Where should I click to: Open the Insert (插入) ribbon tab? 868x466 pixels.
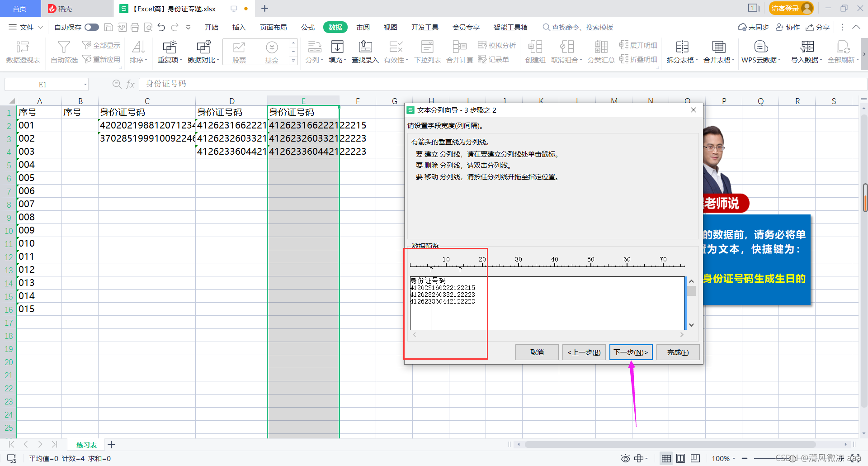[x=239, y=28]
